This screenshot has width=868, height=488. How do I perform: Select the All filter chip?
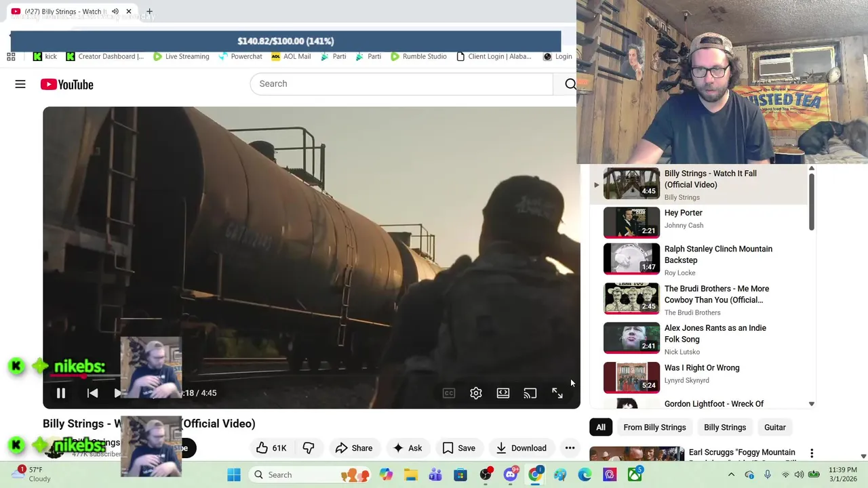pyautogui.click(x=601, y=428)
